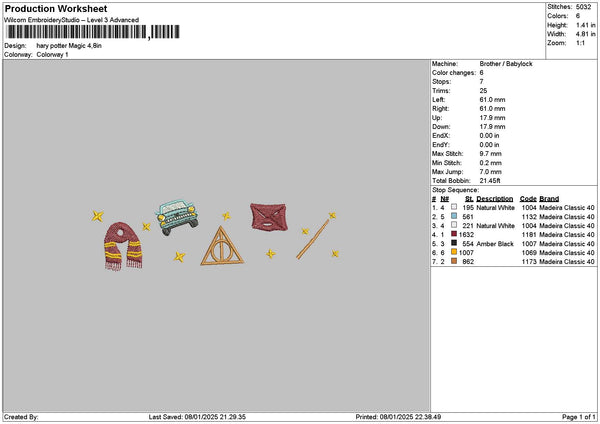Click the 'EndX:' label
Screen dimensions: 600x424
(x=441, y=136)
